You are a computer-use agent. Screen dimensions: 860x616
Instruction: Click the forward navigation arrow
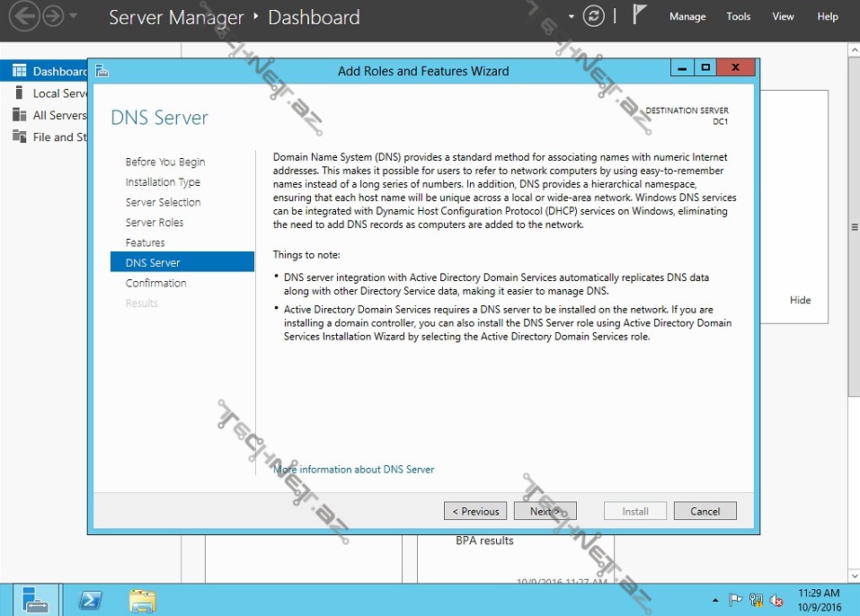coord(53,16)
